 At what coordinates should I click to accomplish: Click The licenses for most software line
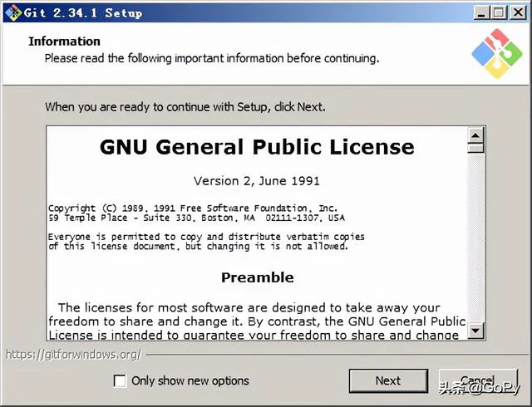[x=249, y=307]
